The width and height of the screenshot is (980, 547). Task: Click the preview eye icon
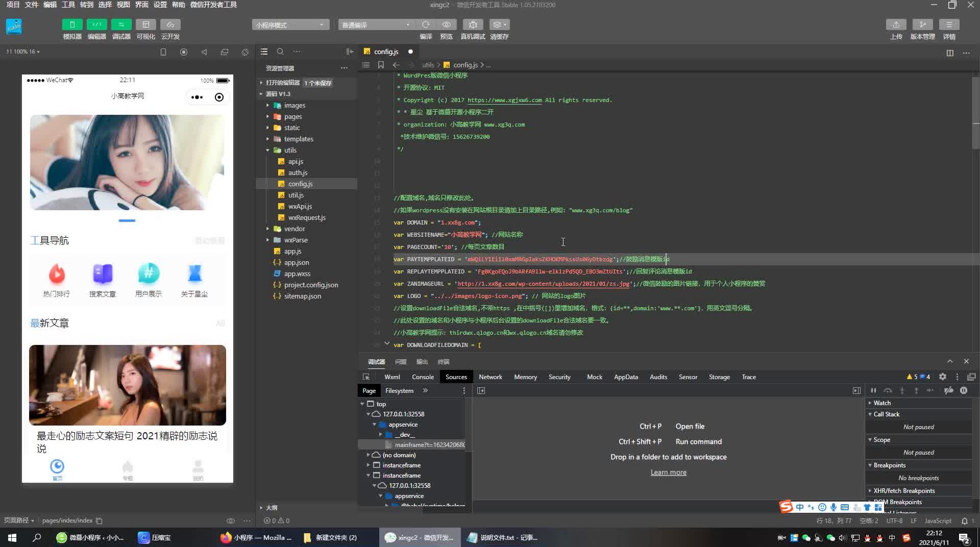[446, 24]
